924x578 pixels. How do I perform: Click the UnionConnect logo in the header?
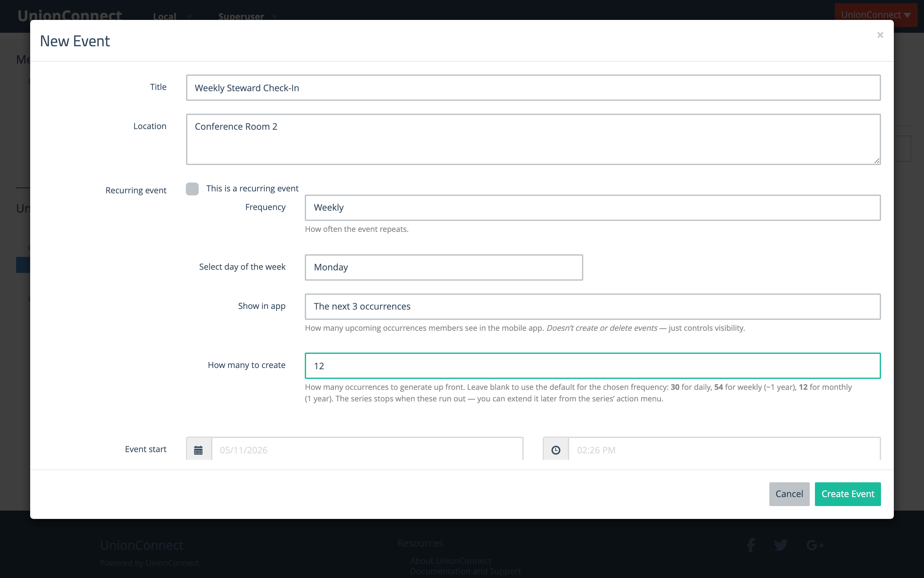(70, 15)
